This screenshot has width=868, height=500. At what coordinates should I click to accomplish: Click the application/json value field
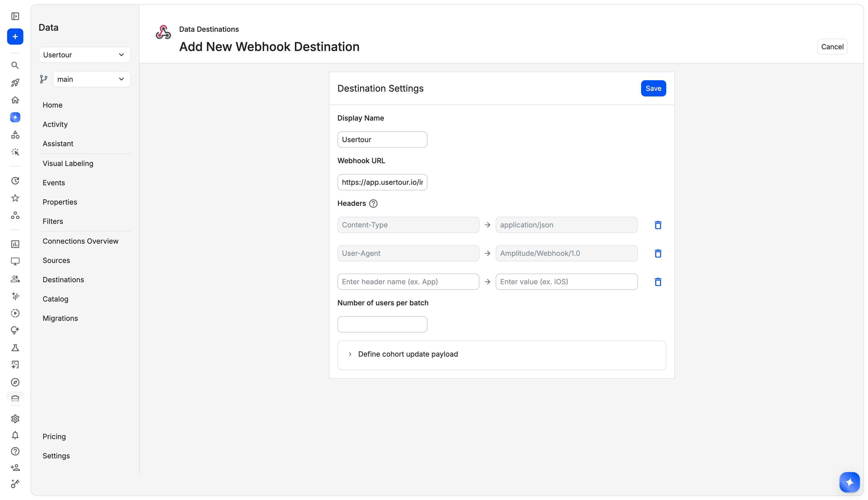tap(566, 225)
